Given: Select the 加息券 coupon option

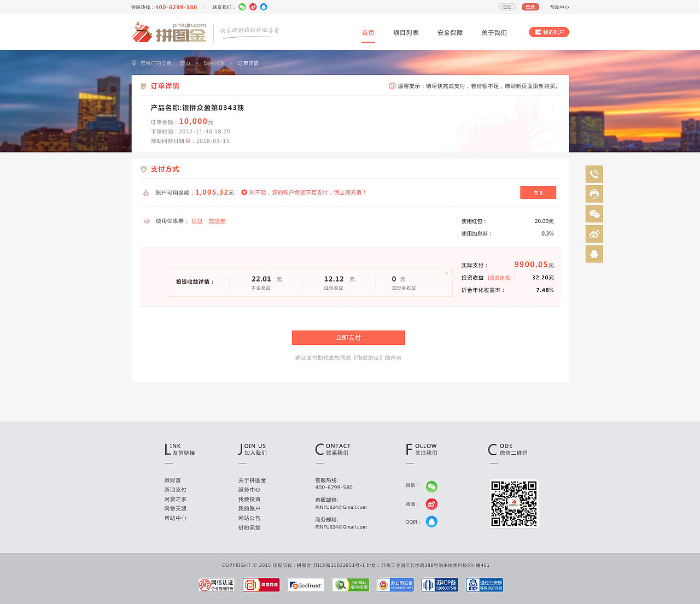Looking at the screenshot, I should coord(217,221).
